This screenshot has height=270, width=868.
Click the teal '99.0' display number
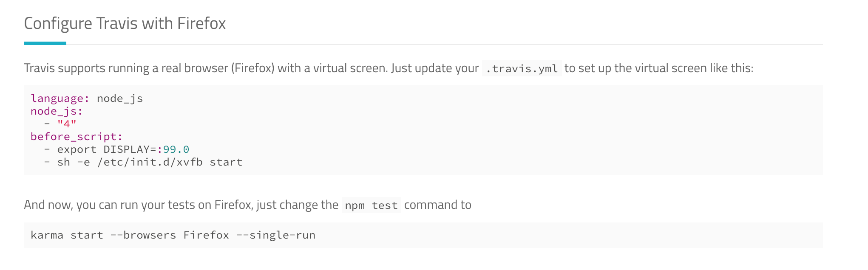[x=176, y=149]
